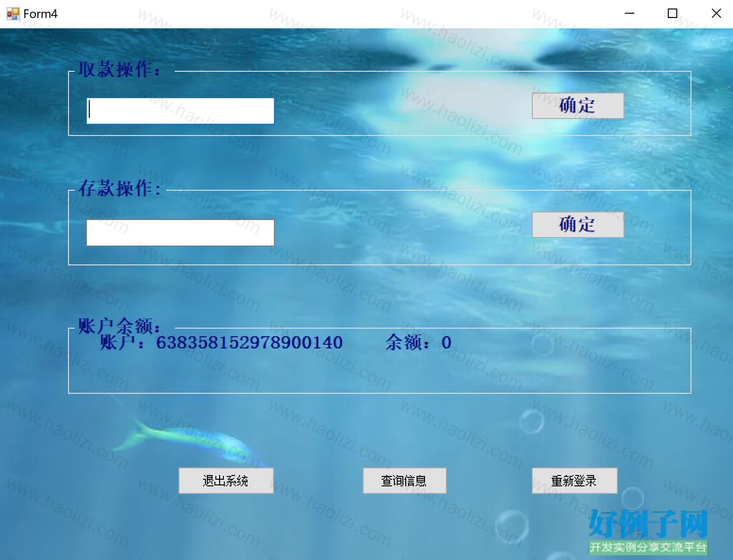Click the deposit amount input field

point(180,233)
